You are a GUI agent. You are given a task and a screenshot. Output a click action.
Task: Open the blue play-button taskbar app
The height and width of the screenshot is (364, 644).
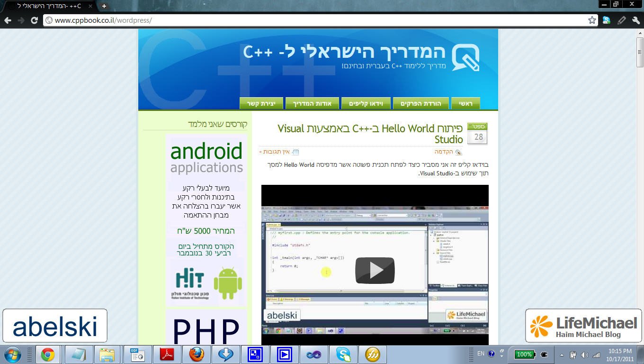tap(285, 355)
